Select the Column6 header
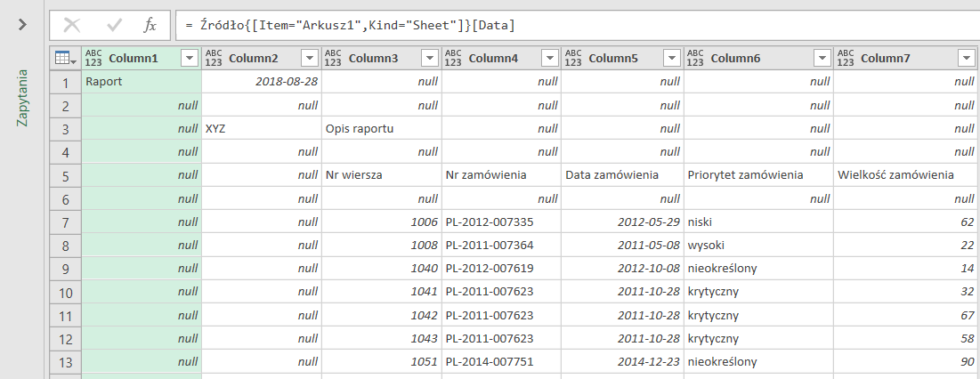Image resolution: width=980 pixels, height=379 pixels. (x=735, y=58)
